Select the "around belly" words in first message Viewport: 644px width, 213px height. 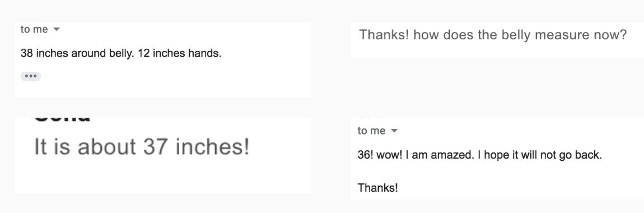(x=103, y=53)
